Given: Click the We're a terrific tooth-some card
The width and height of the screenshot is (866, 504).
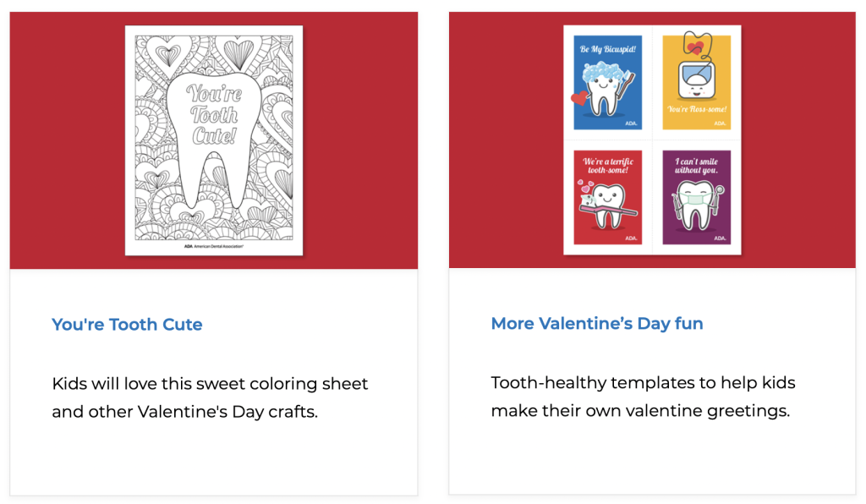Looking at the screenshot, I should pos(607,197).
